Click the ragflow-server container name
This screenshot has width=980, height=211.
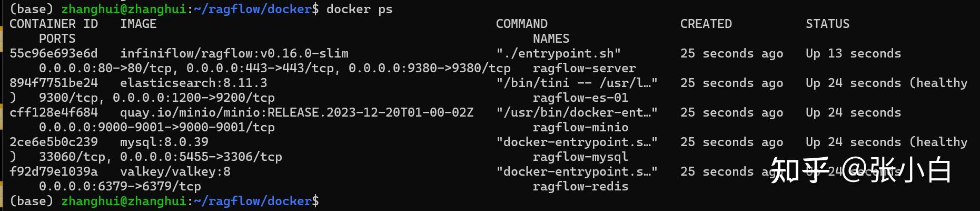tap(584, 68)
